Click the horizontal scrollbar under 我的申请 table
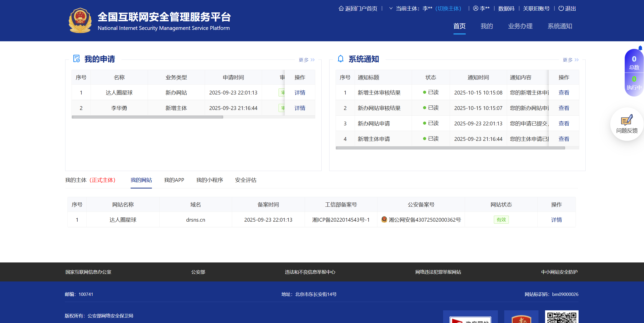The width and height of the screenshot is (644, 323). click(147, 117)
